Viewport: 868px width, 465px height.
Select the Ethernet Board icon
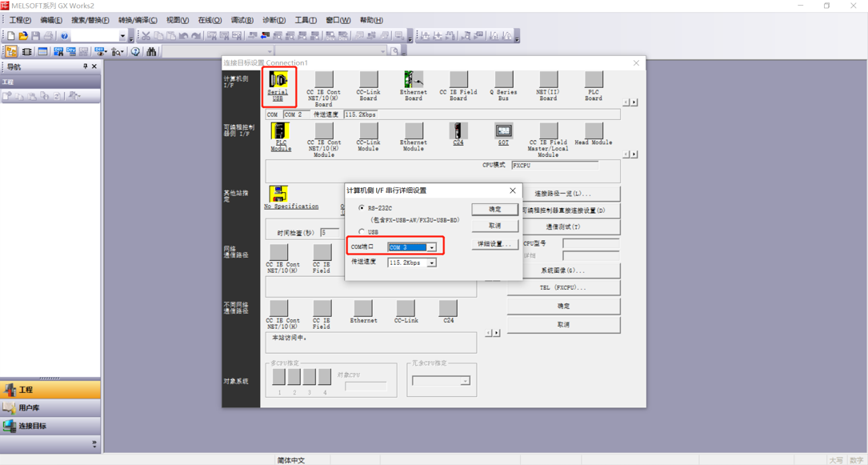[414, 79]
